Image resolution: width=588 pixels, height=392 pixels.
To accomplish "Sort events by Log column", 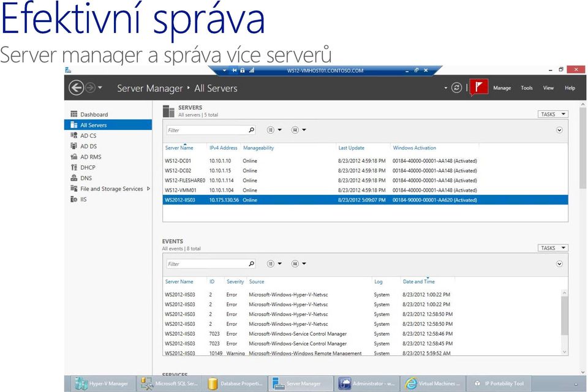I will (378, 282).
